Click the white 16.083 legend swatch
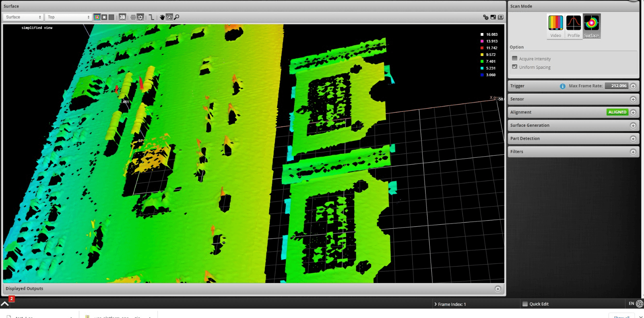Screen dimensions: 644x318 coord(482,35)
